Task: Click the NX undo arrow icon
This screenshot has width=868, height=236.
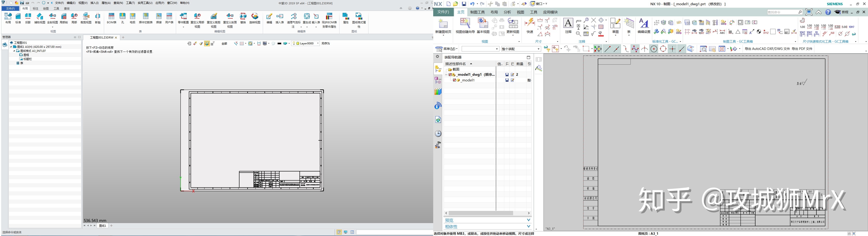Action: tap(472, 4)
